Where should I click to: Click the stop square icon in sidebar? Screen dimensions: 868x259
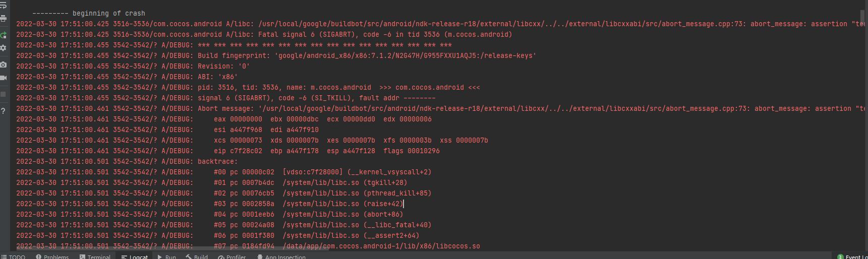click(x=3, y=94)
